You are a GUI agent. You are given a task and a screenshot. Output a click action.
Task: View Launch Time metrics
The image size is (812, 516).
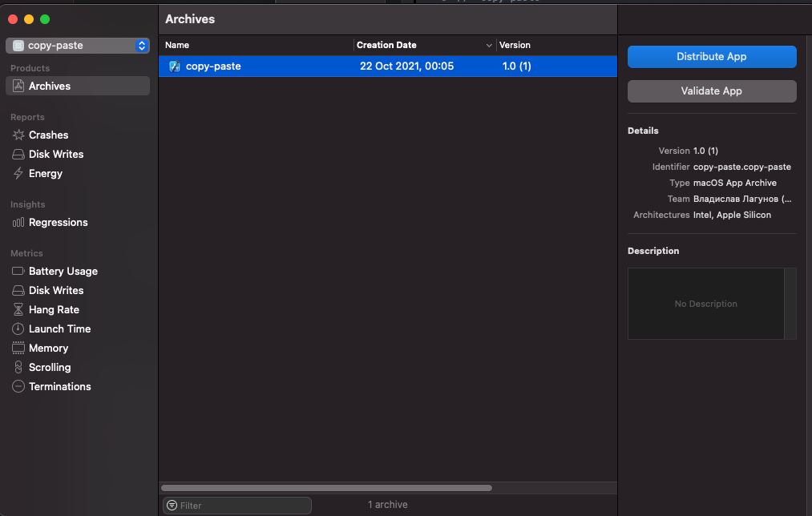pyautogui.click(x=59, y=329)
